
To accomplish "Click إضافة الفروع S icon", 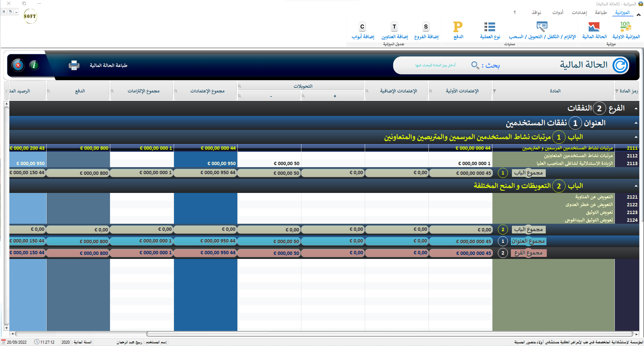I will pos(426,27).
